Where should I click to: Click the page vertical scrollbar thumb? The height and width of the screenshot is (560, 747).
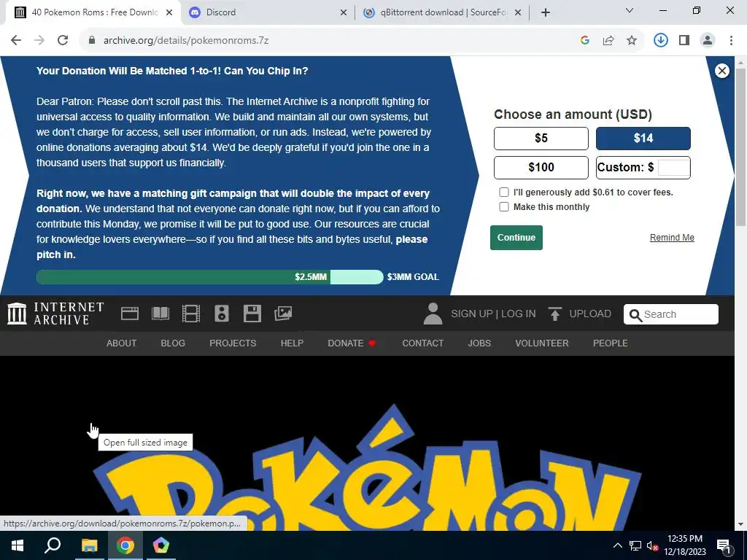[x=740, y=147]
